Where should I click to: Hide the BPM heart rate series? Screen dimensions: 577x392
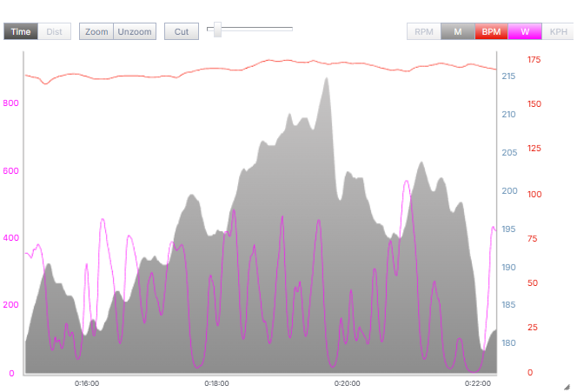[x=492, y=32]
